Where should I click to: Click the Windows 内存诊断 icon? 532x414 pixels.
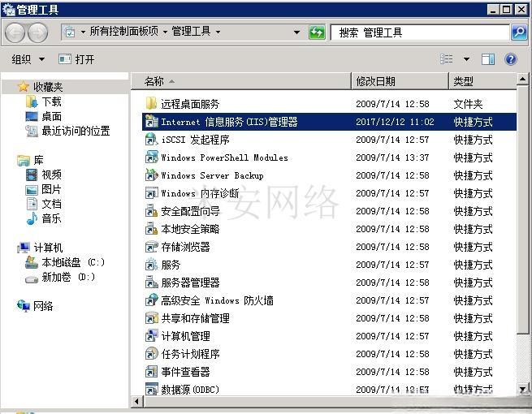point(151,193)
